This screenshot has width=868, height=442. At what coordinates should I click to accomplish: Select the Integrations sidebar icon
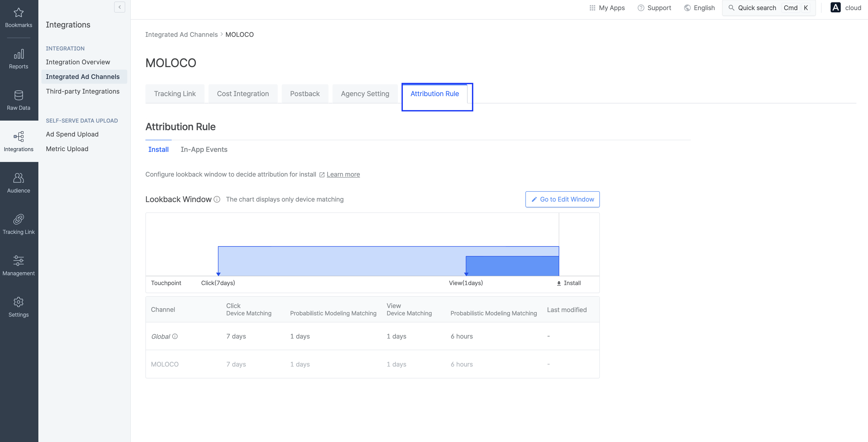18,137
